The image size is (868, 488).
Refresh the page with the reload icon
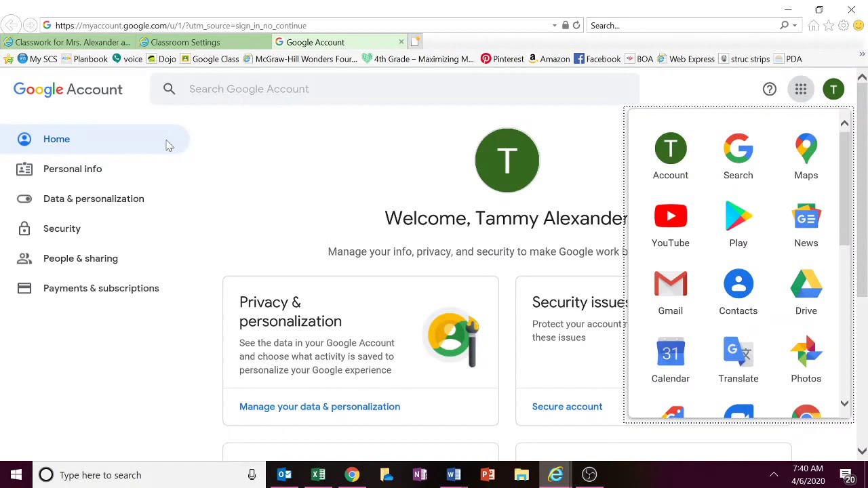tap(576, 25)
